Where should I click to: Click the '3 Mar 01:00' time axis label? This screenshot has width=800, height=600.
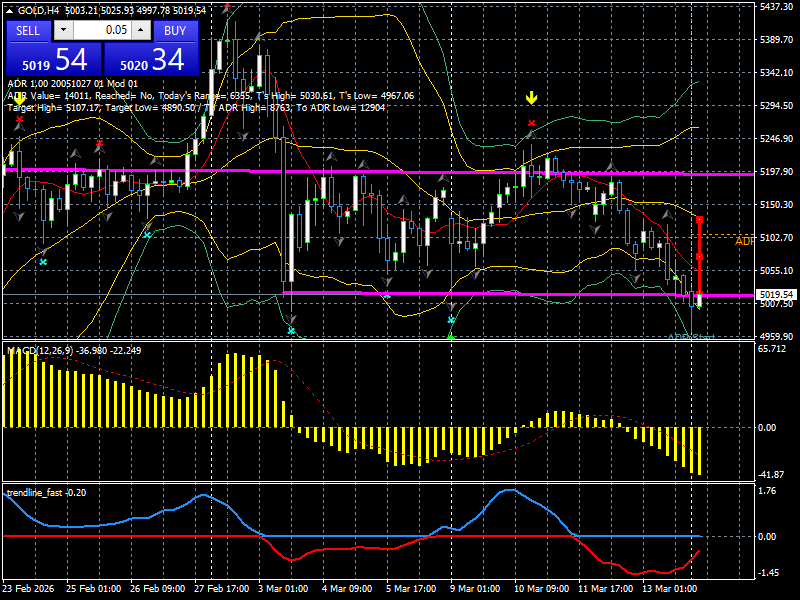point(283,588)
